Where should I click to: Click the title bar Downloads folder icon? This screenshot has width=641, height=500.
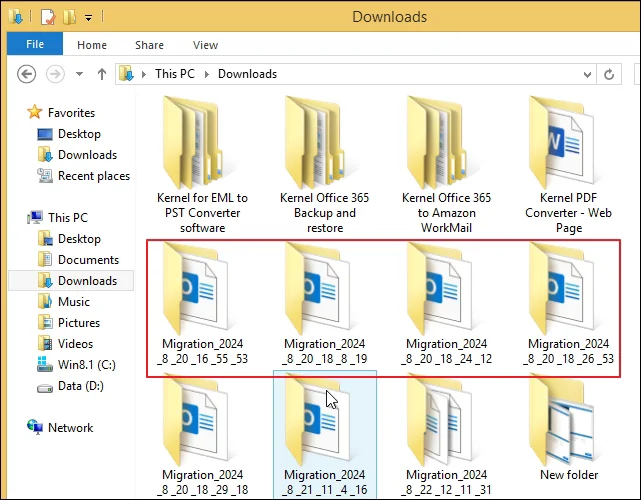coord(16,16)
